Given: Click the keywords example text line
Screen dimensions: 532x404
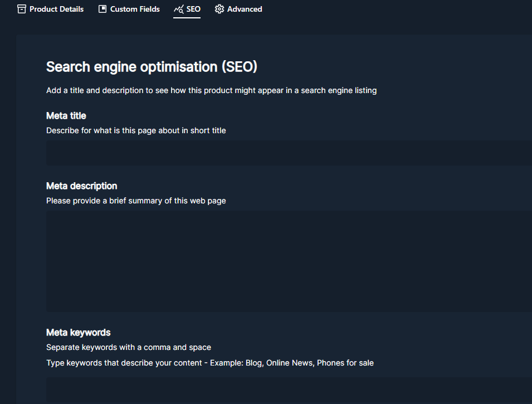Looking at the screenshot, I should tap(210, 363).
